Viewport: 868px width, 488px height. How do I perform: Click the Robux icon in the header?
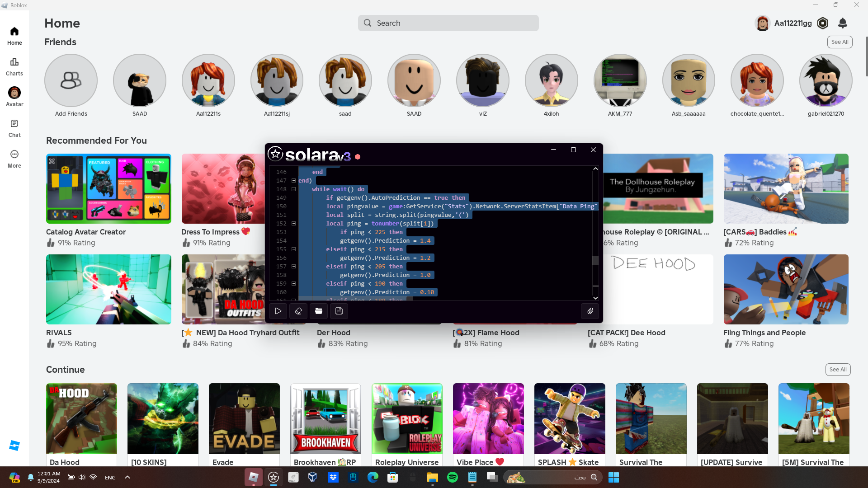tap(823, 23)
